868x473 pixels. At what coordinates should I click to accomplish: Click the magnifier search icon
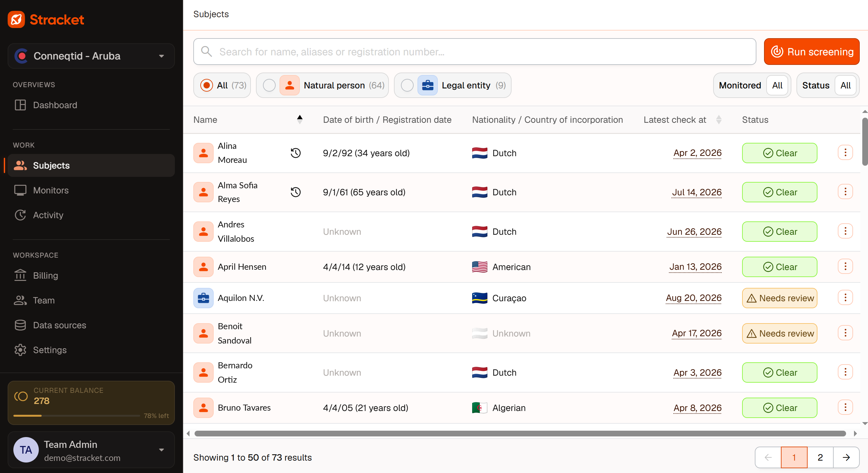(207, 52)
